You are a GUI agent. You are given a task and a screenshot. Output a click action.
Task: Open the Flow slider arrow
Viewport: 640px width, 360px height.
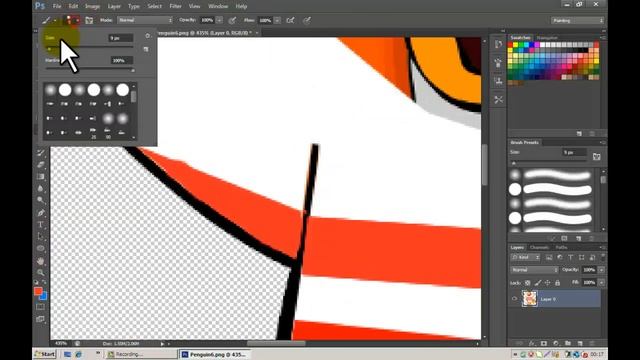pos(277,20)
